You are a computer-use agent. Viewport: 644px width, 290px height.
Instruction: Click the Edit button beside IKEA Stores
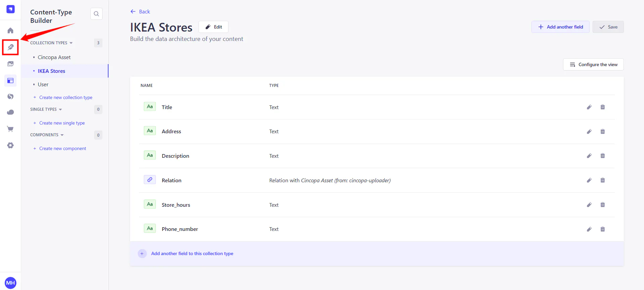click(214, 27)
